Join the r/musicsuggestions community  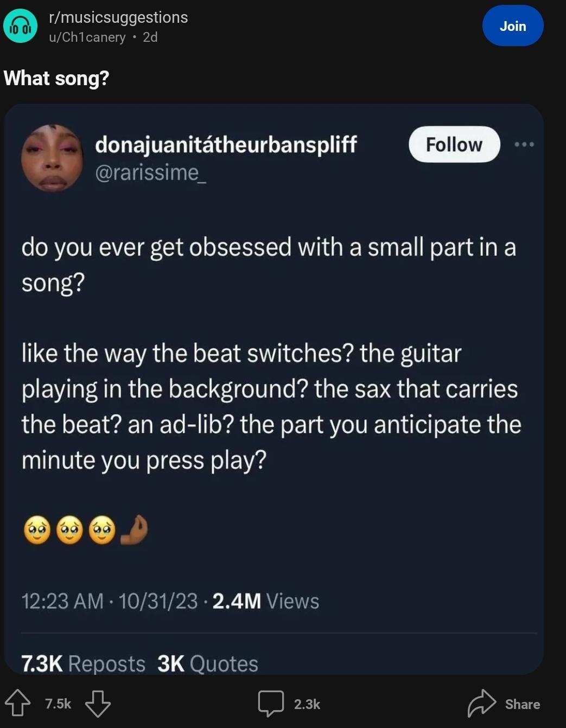(x=512, y=26)
